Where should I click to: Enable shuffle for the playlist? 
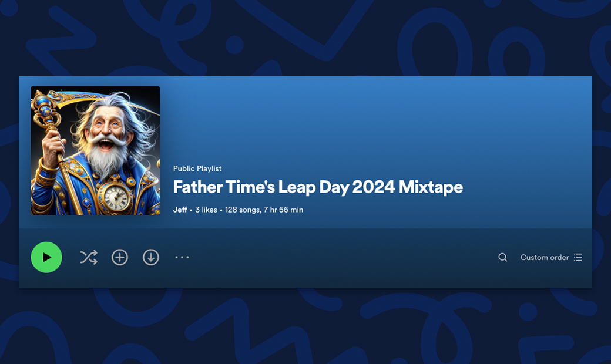(x=88, y=257)
